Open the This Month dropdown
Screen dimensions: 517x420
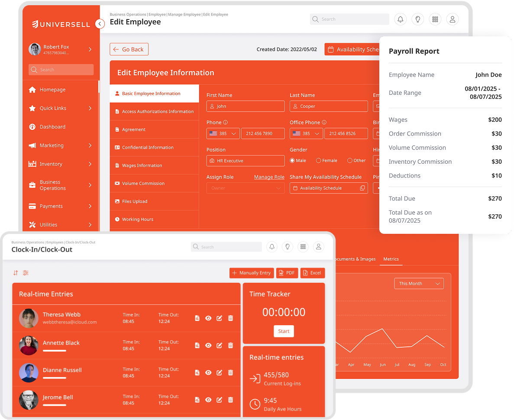[419, 284]
